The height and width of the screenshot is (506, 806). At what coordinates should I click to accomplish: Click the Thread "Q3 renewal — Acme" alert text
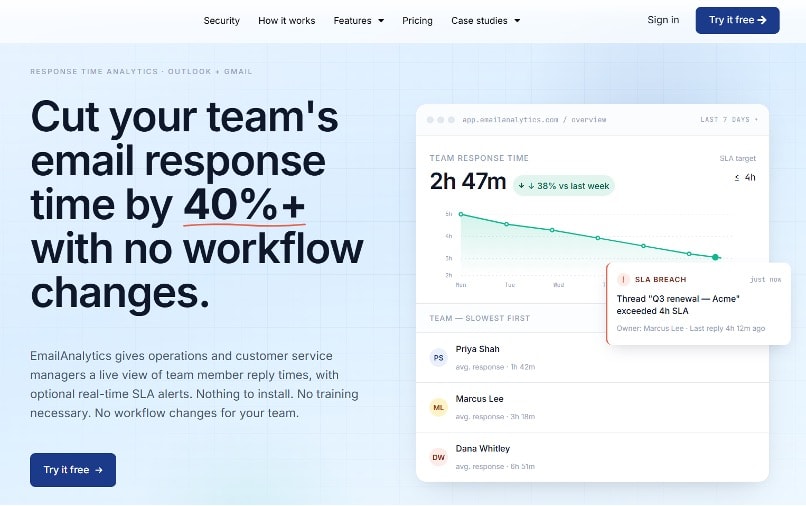click(x=678, y=304)
